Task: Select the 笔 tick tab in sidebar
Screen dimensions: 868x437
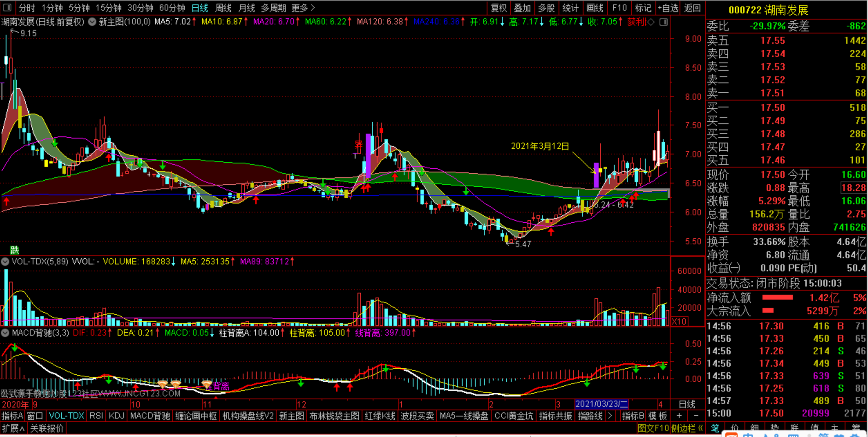Action: [715, 429]
